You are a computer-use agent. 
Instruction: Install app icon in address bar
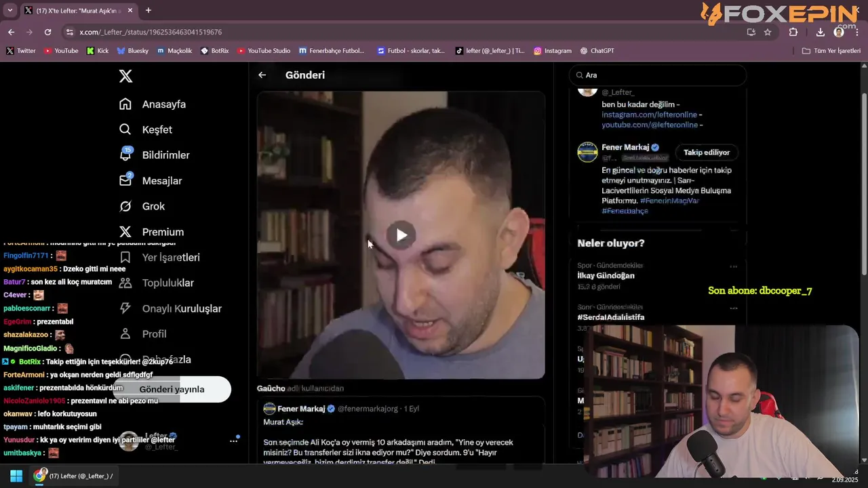[751, 32]
